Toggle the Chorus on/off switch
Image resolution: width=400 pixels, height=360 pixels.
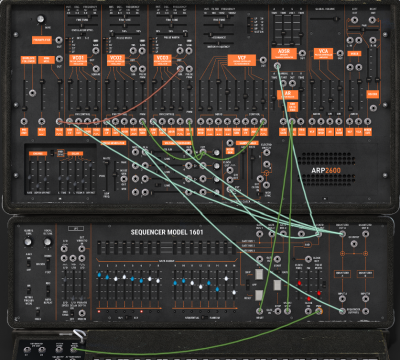pyautogui.click(x=52, y=153)
